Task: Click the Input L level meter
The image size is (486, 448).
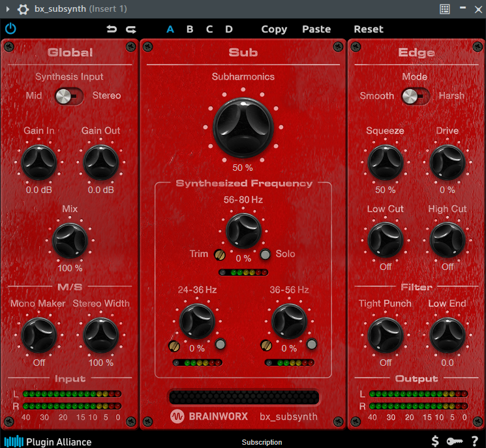Action: click(72, 394)
